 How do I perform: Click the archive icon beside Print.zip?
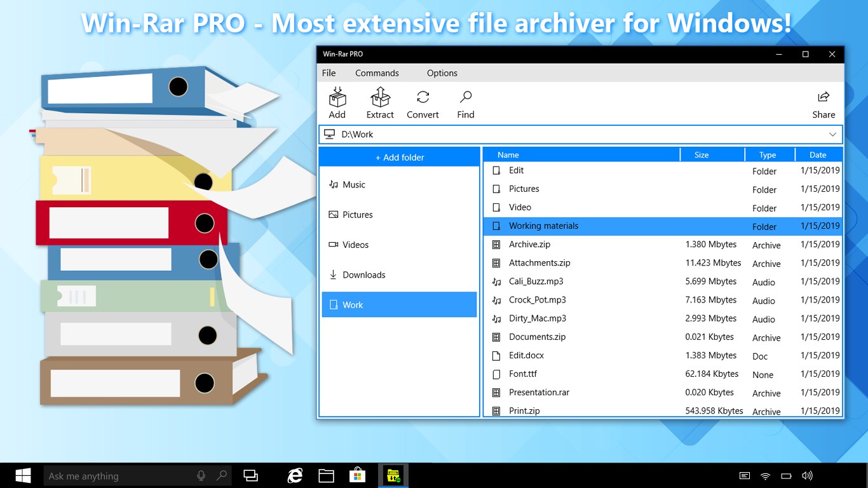497,410
